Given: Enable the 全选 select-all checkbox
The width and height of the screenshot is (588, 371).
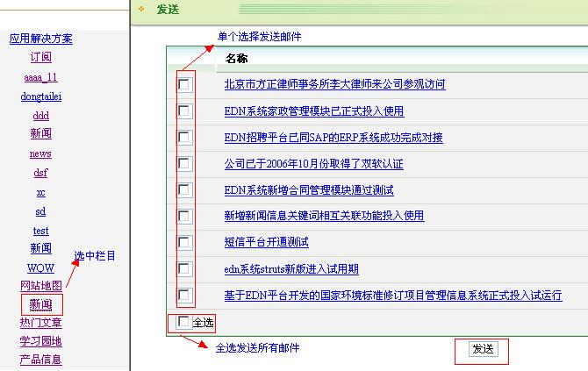Looking at the screenshot, I should click(183, 323).
